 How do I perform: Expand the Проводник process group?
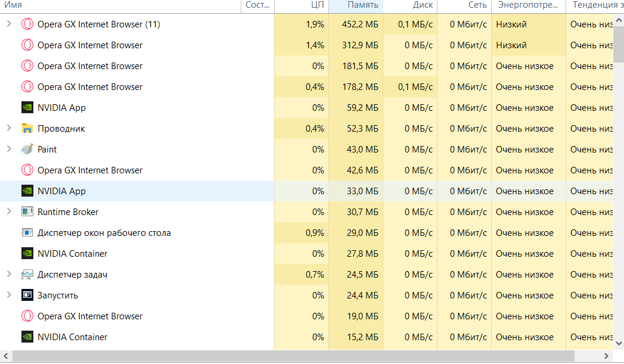click(x=9, y=129)
